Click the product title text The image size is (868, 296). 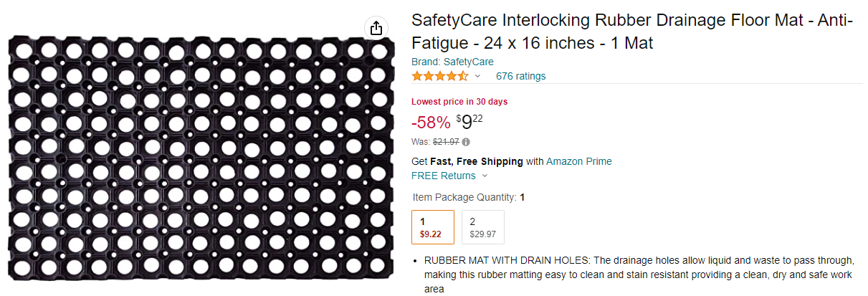[631, 32]
